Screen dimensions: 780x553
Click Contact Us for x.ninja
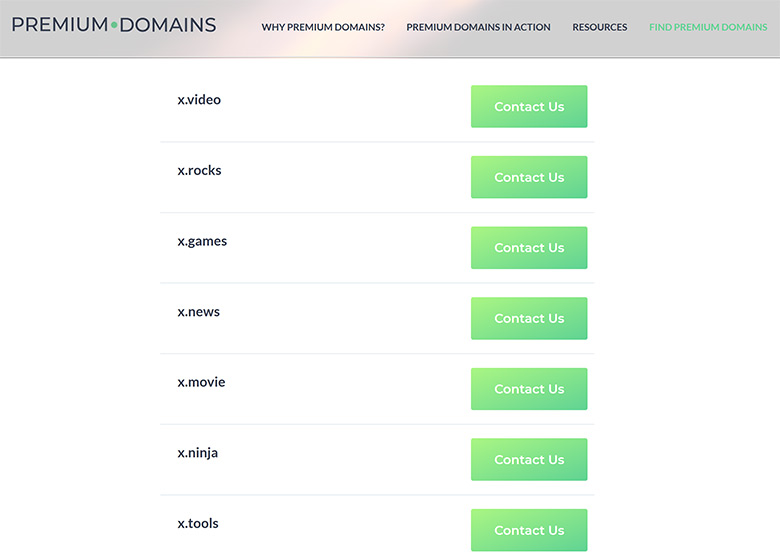click(x=529, y=460)
